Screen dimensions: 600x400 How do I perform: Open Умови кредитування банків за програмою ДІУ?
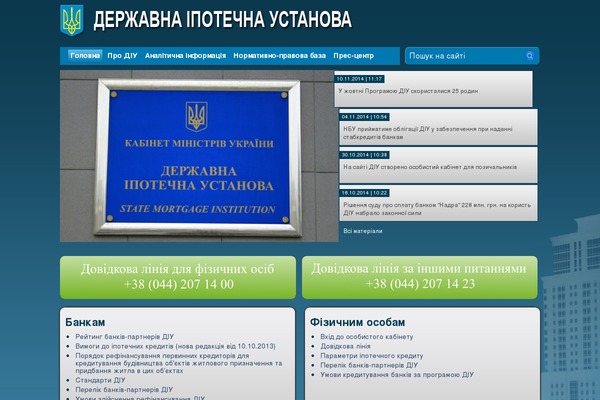(397, 375)
